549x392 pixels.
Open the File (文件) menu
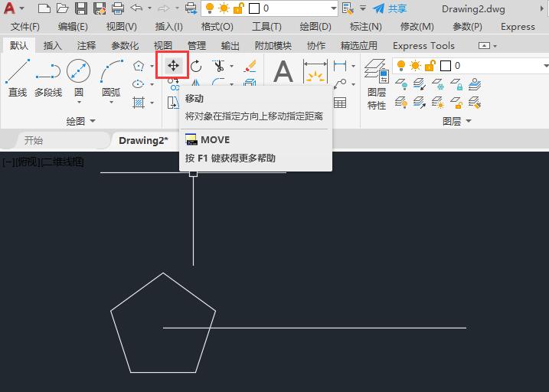click(x=25, y=27)
